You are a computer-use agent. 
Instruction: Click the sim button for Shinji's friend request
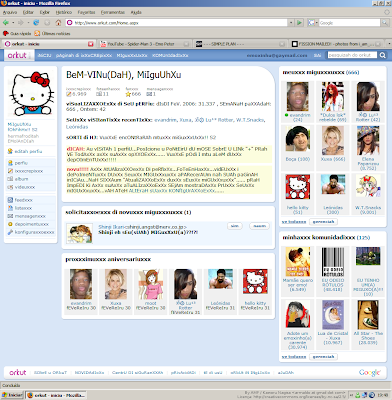click(235, 226)
